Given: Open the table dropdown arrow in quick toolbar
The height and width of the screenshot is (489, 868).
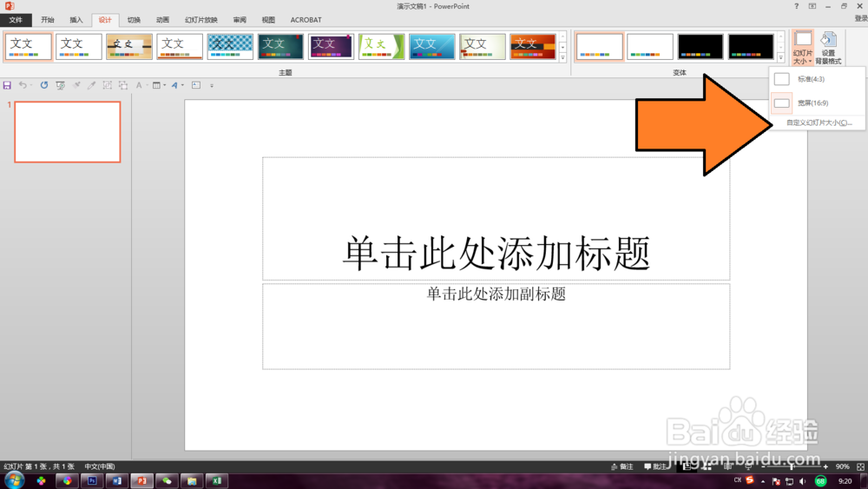Looking at the screenshot, I should click(x=164, y=85).
